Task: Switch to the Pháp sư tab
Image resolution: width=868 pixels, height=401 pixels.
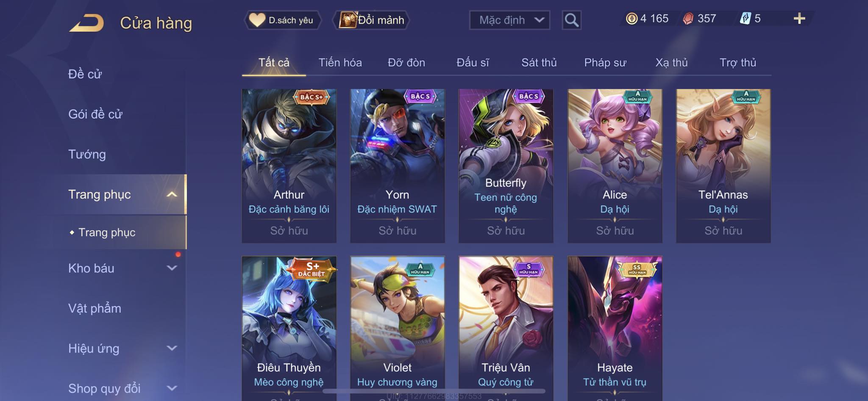Action: (605, 63)
